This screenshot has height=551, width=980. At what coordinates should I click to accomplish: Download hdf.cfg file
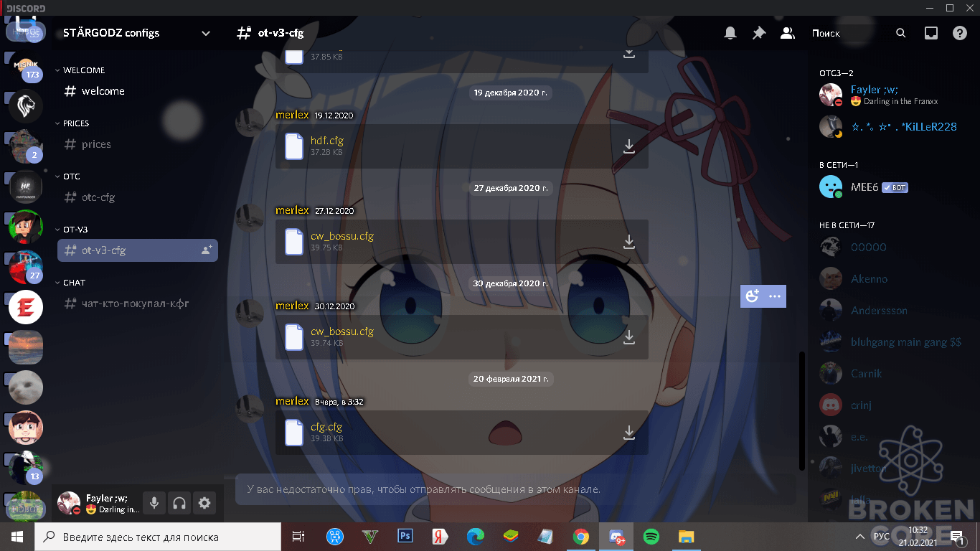[629, 146]
